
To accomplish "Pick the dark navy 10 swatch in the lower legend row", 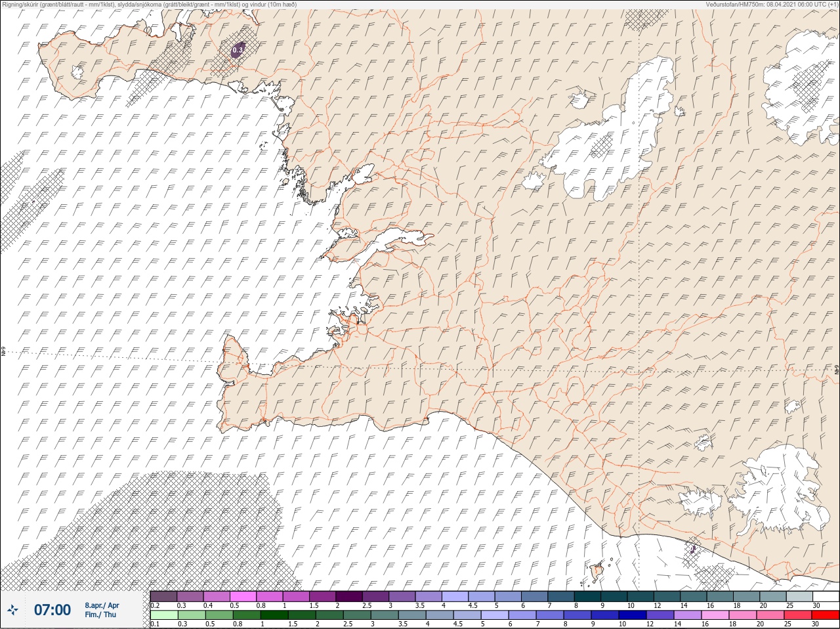I will [x=633, y=615].
